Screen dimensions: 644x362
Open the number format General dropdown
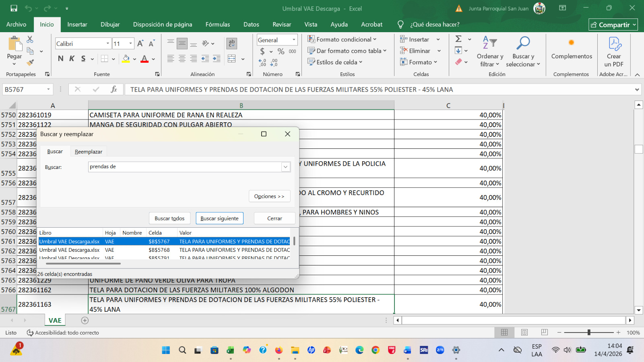click(294, 40)
